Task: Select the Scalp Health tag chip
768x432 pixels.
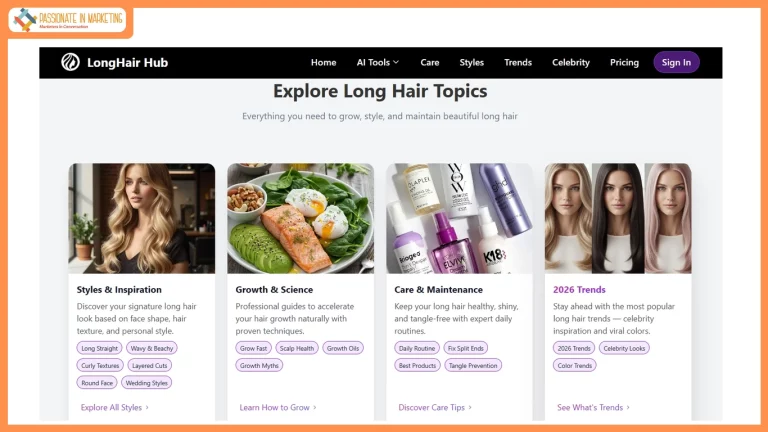Action: pos(297,348)
